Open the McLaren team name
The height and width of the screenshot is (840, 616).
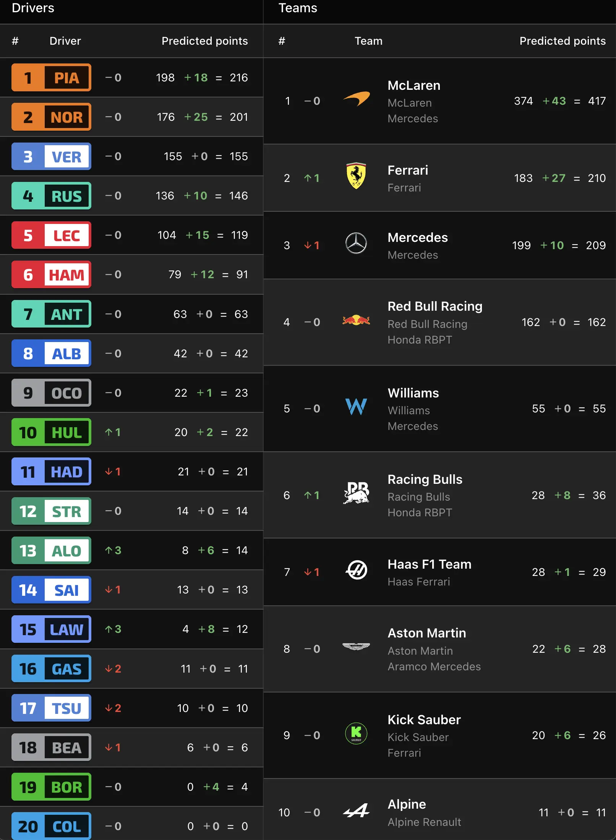414,85
